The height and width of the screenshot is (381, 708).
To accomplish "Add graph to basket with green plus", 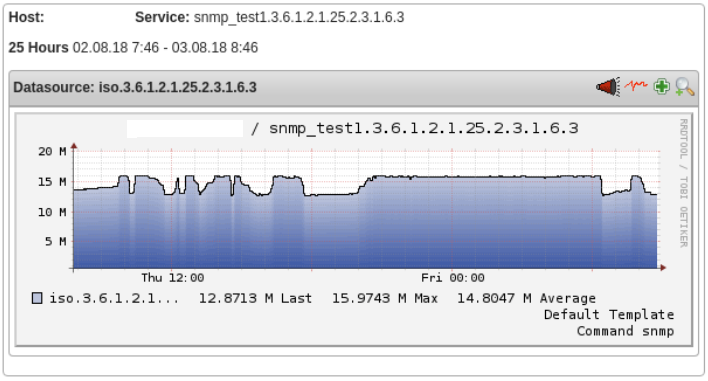I will coord(661,86).
